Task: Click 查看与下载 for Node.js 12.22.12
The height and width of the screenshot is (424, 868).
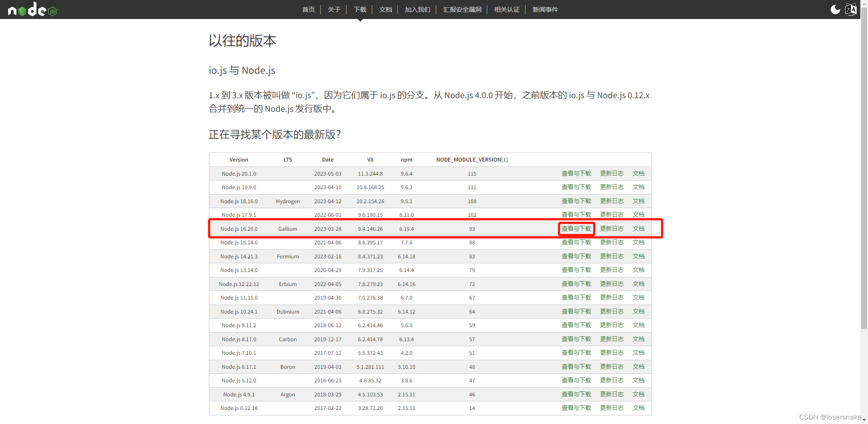Action: [x=576, y=284]
